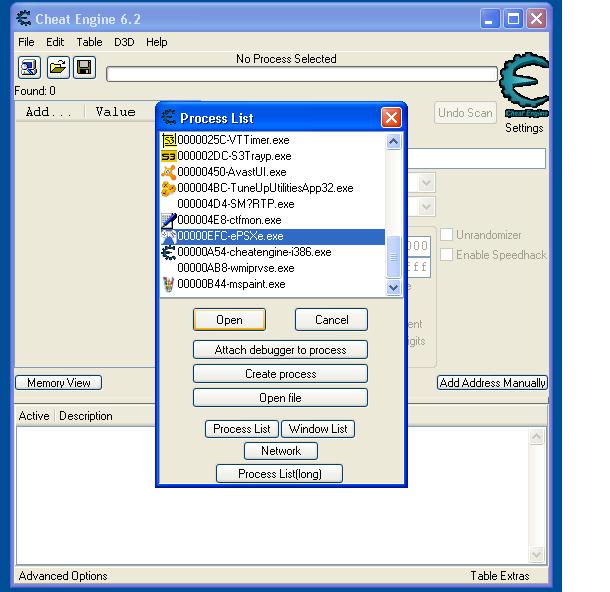This screenshot has height=592, width=610.
Task: Select the 000004E8-ctfmon.exe row
Action: [x=273, y=220]
